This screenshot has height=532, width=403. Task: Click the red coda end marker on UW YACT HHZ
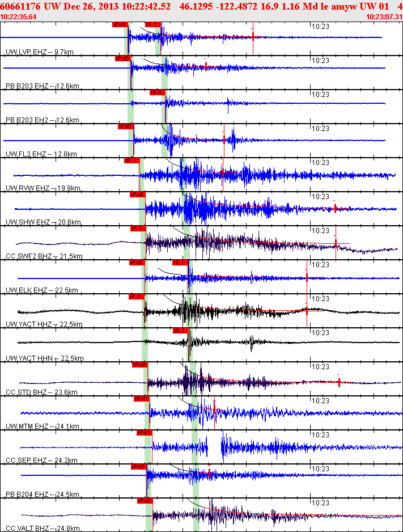pyautogui.click(x=307, y=310)
